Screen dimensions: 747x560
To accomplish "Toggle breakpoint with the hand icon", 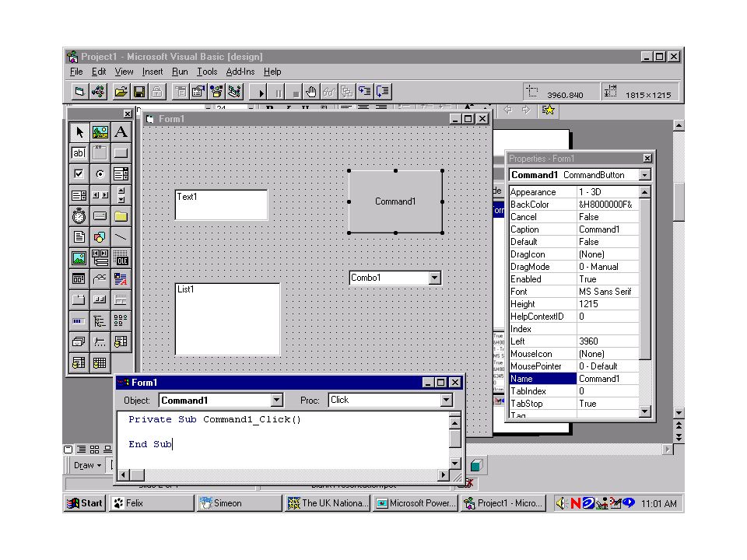I will pyautogui.click(x=311, y=92).
